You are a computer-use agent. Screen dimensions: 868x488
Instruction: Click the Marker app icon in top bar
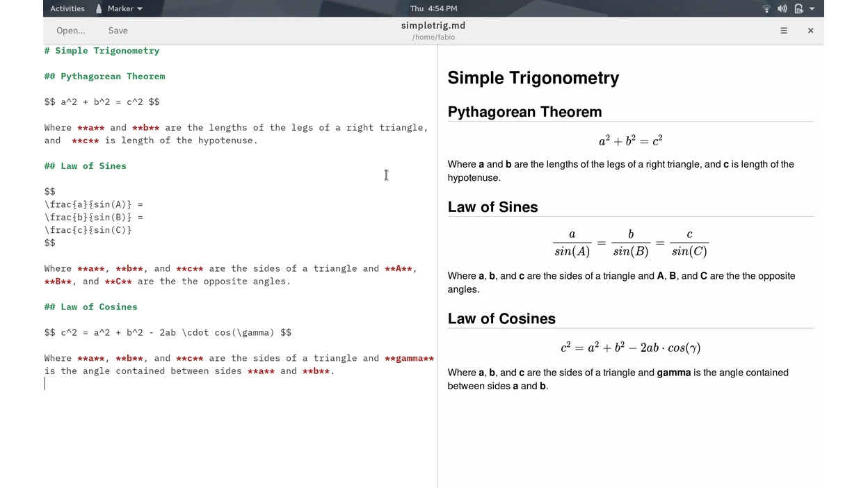[x=99, y=8]
